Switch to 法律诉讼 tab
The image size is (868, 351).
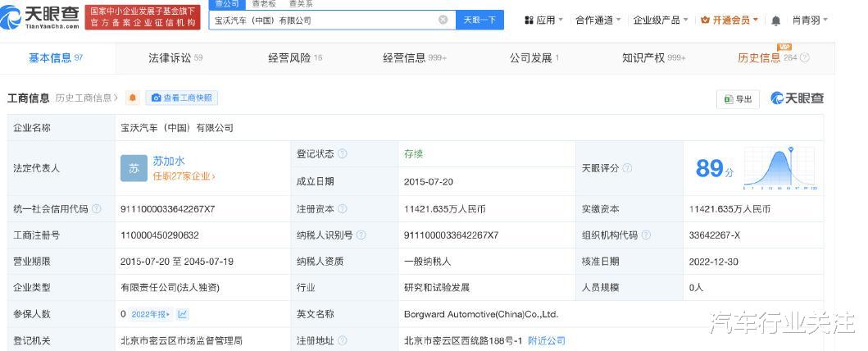point(175,57)
